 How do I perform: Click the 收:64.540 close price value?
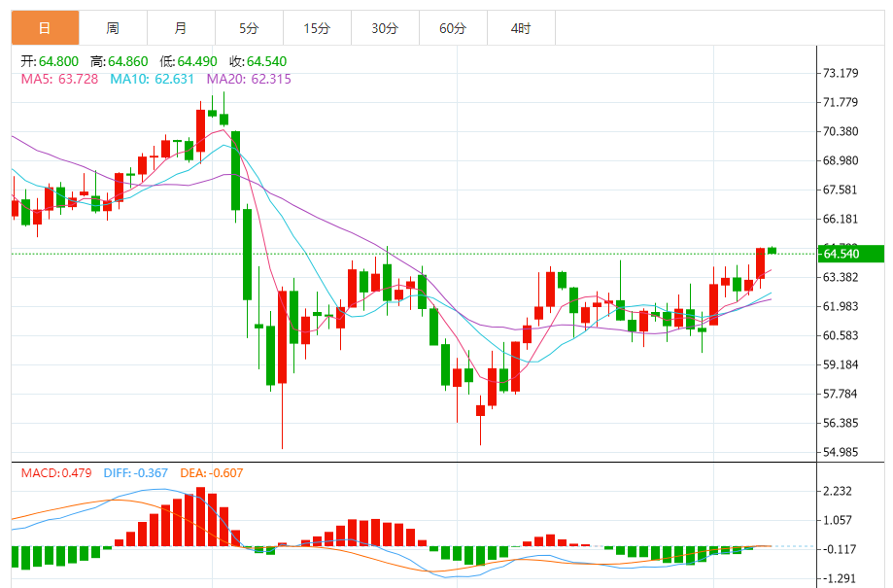coord(258,61)
